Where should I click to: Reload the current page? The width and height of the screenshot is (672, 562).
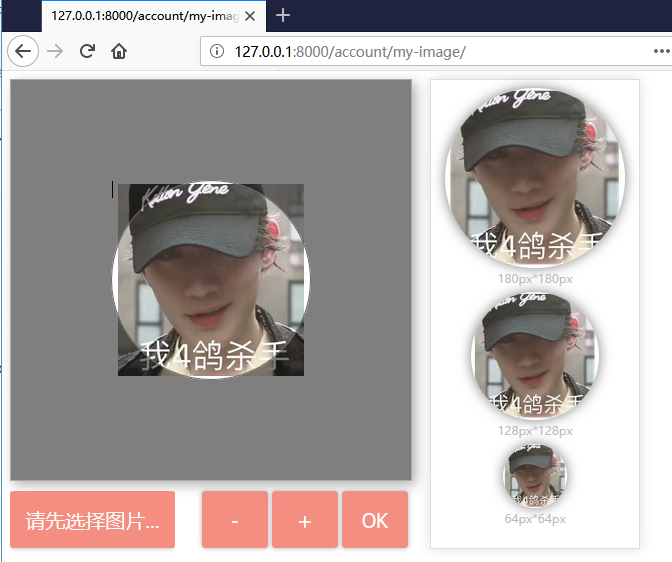tap(87, 51)
